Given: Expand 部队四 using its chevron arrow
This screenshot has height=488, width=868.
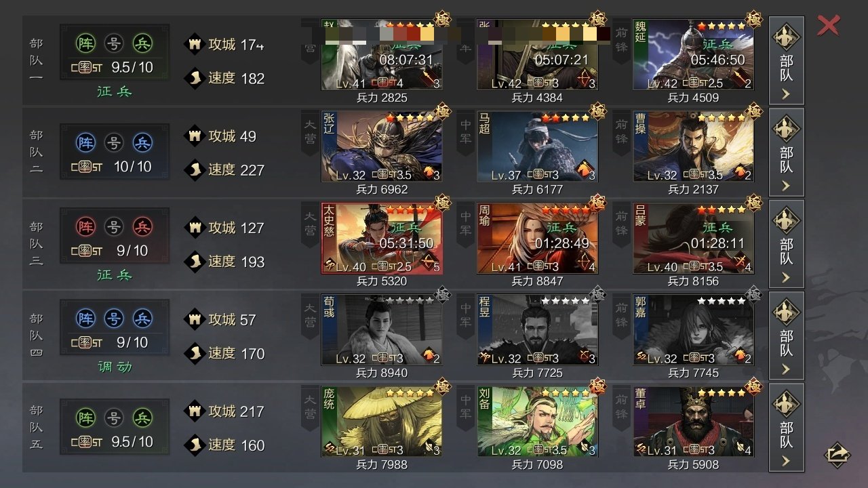Looking at the screenshot, I should (x=787, y=369).
